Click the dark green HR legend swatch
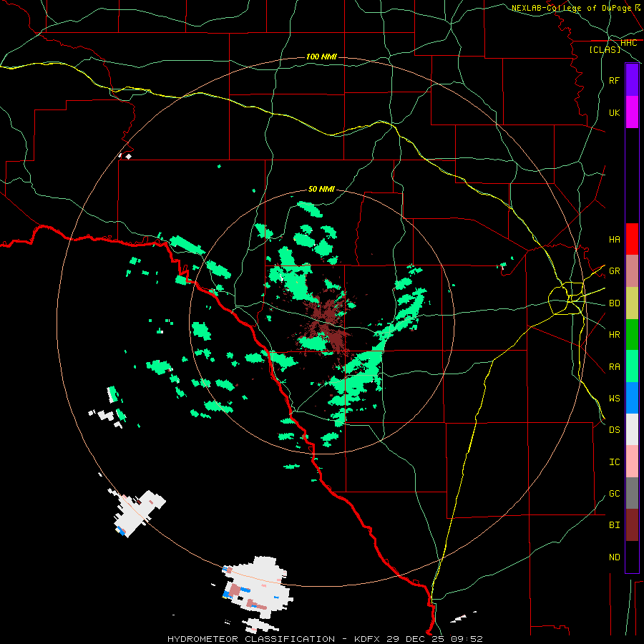The width and height of the screenshot is (644, 644). coord(632,334)
